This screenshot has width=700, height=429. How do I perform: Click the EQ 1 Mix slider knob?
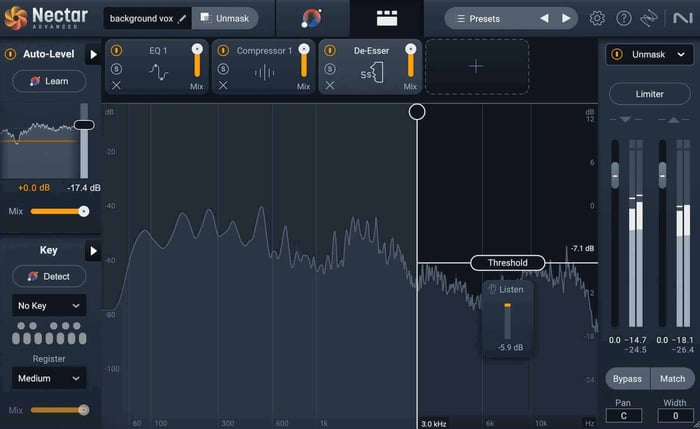(x=197, y=49)
